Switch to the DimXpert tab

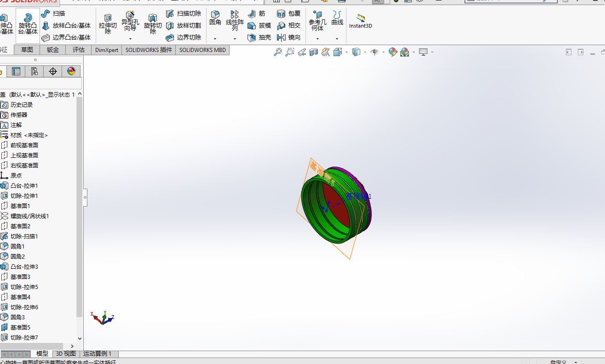(107, 50)
